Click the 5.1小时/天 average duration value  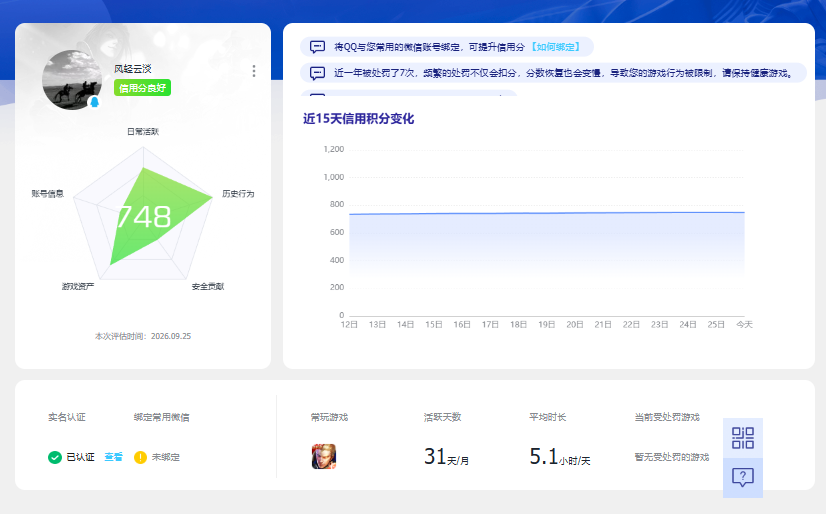click(x=560, y=457)
